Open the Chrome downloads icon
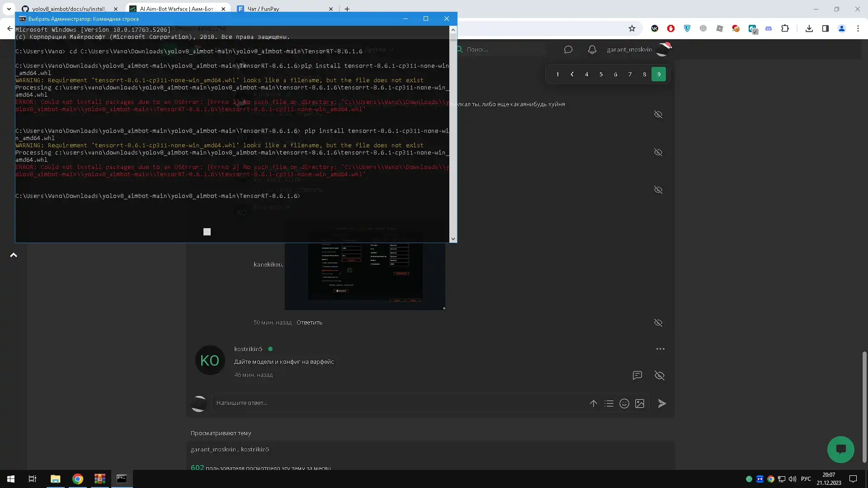 coord(809,28)
